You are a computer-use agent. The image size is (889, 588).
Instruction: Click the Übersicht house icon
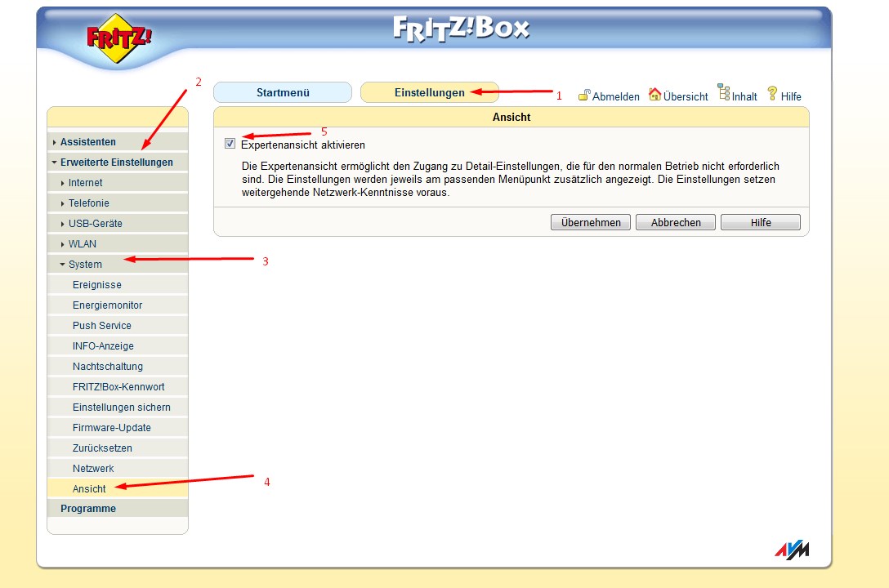click(654, 94)
